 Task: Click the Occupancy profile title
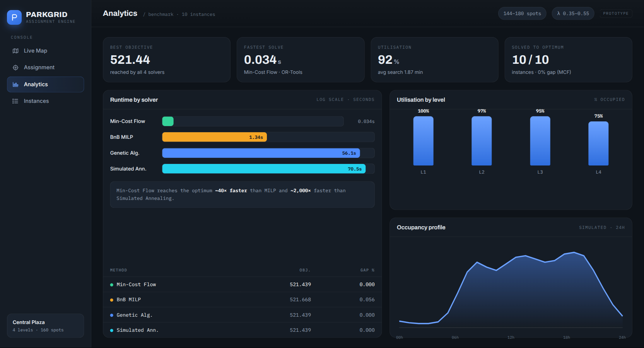coord(421,227)
